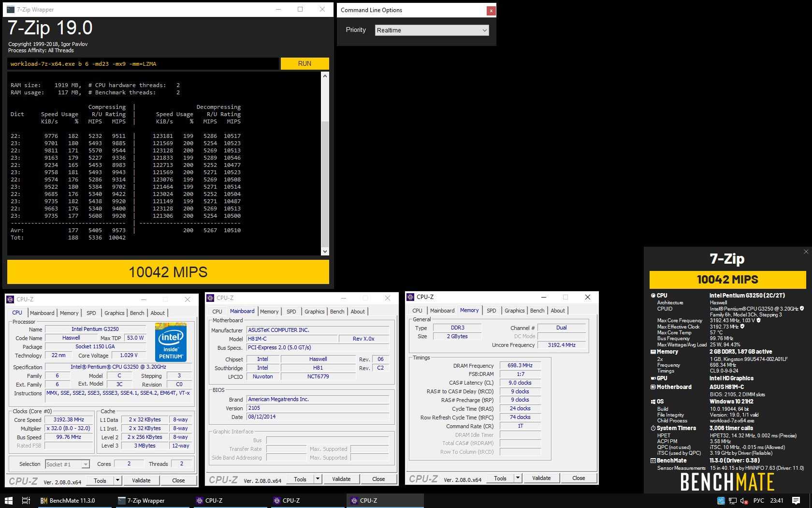The width and height of the screenshot is (812, 508).
Task: Click the Memory CPU-Z window title icon
Action: (x=410, y=297)
